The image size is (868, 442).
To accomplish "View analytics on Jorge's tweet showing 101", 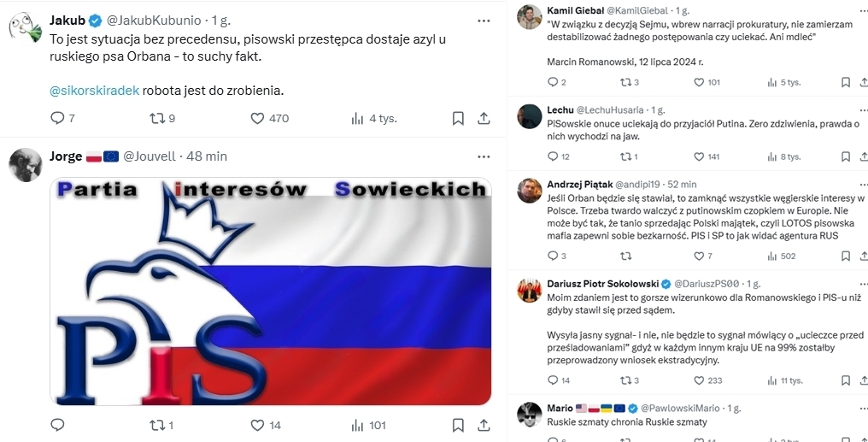I will tap(368, 426).
